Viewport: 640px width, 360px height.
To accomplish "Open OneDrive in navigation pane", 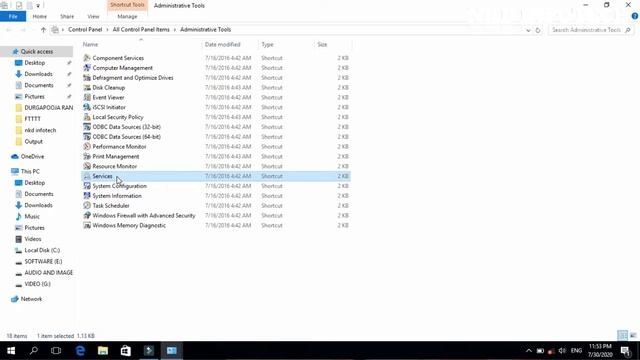I will [x=32, y=156].
